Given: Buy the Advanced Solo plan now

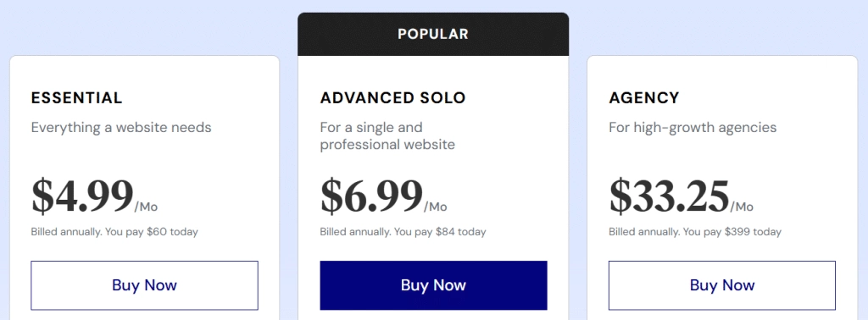Looking at the screenshot, I should (433, 285).
